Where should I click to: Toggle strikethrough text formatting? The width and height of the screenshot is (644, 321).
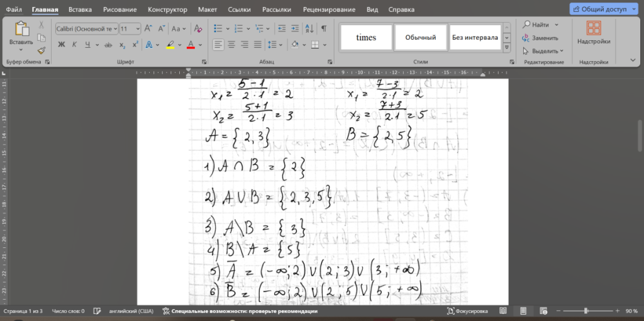coord(108,45)
